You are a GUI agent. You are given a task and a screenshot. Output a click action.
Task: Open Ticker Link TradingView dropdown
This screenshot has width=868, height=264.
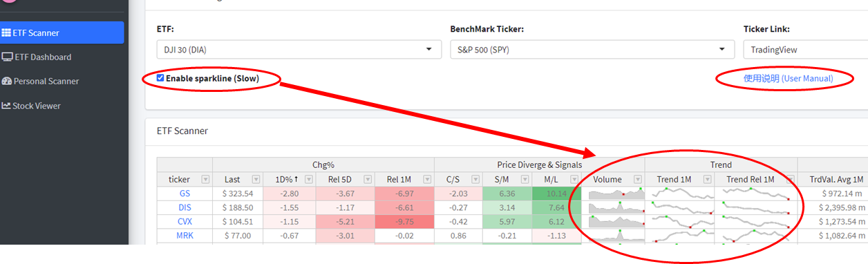coord(805,50)
